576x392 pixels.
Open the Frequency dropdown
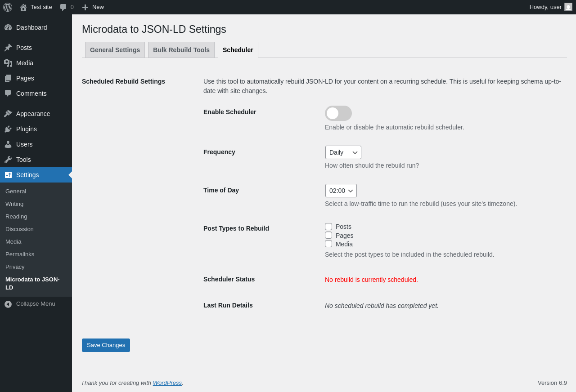click(343, 152)
